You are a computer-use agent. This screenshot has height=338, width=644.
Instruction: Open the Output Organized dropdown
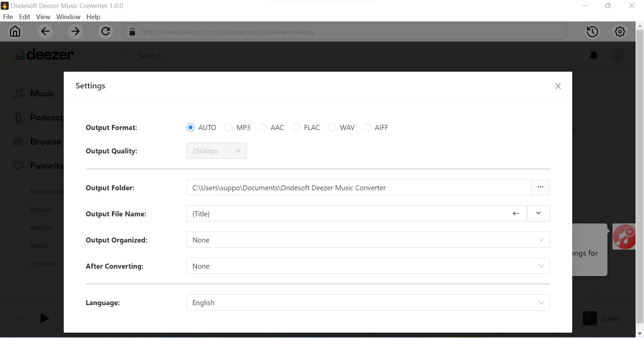368,240
